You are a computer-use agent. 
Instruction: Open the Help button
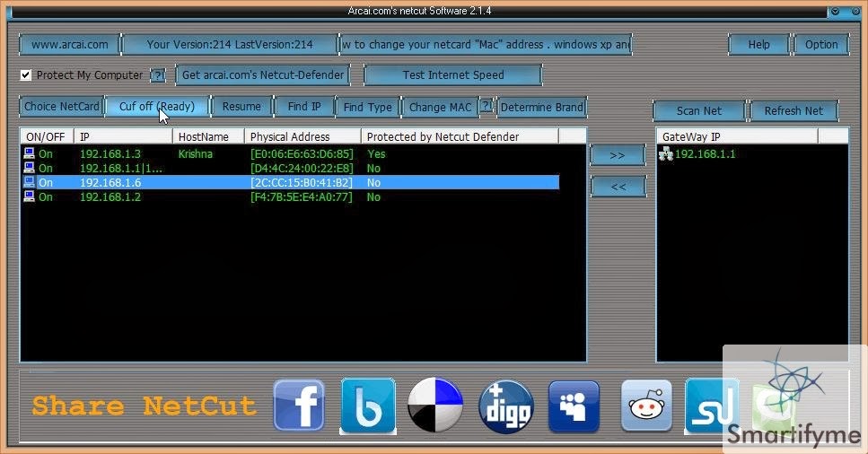(759, 44)
